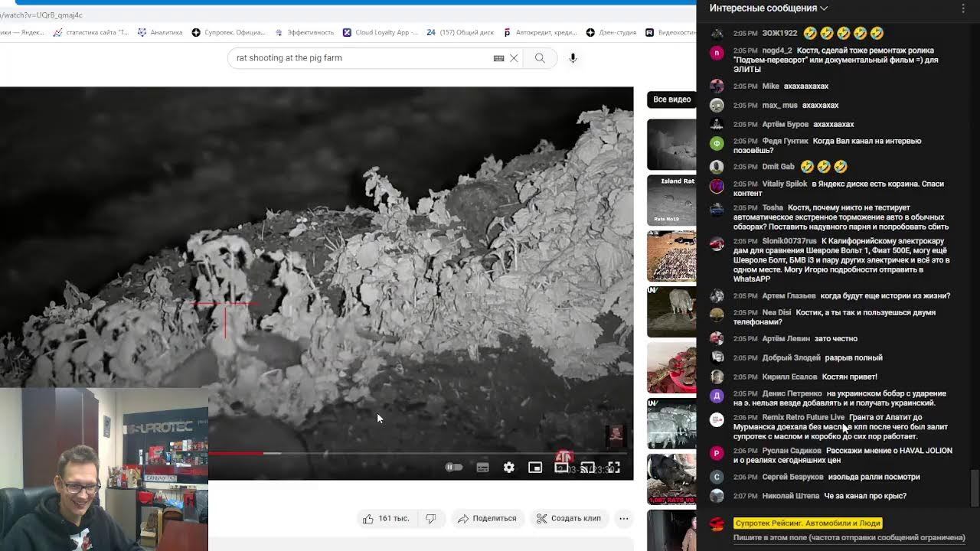Start voice search with microphone
Viewport: 980px width, 551px height.
(x=573, y=58)
